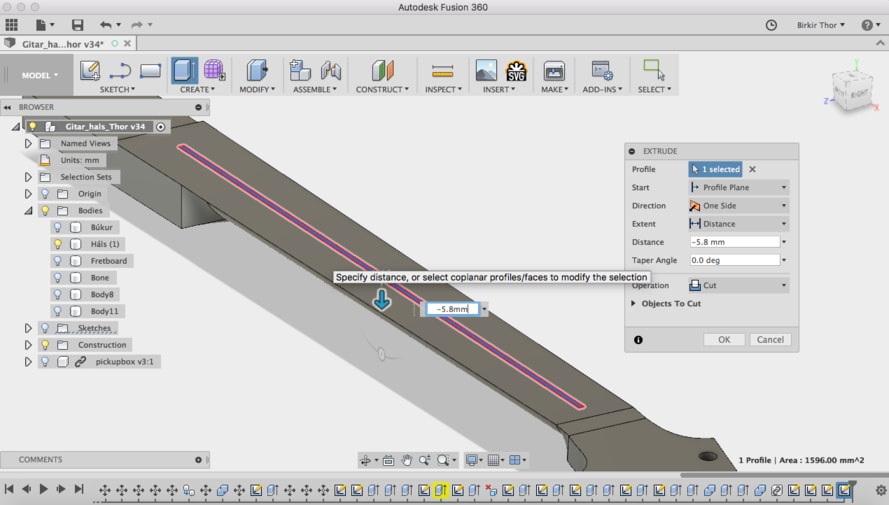Undo the last action
889x505 pixels.
[x=105, y=24]
